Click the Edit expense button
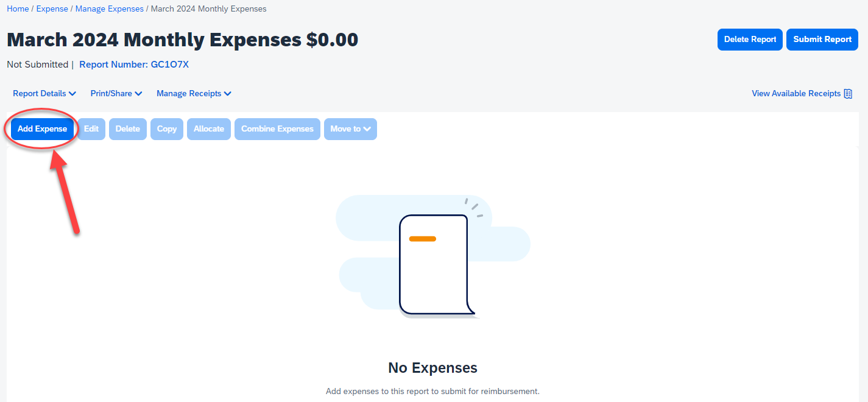Image resolution: width=868 pixels, height=402 pixels. click(91, 129)
